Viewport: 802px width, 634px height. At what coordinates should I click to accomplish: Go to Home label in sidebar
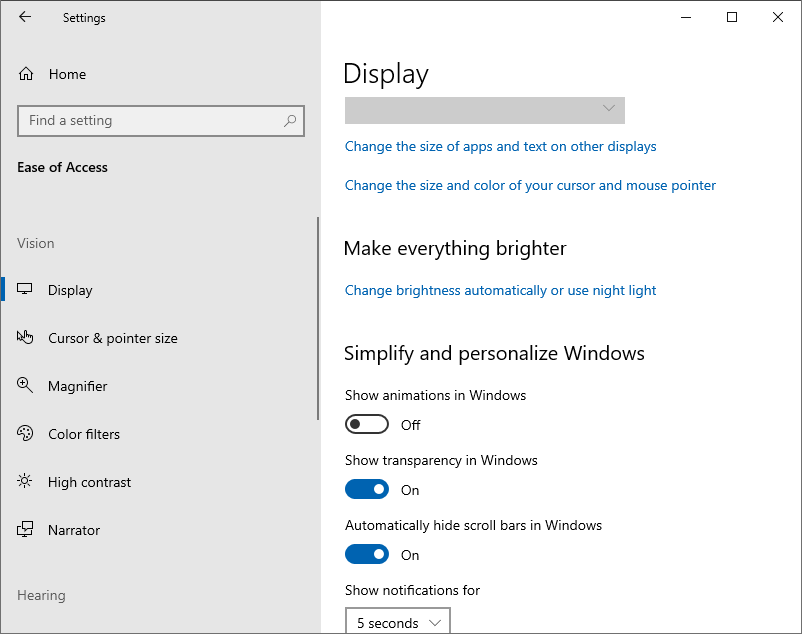(x=68, y=74)
